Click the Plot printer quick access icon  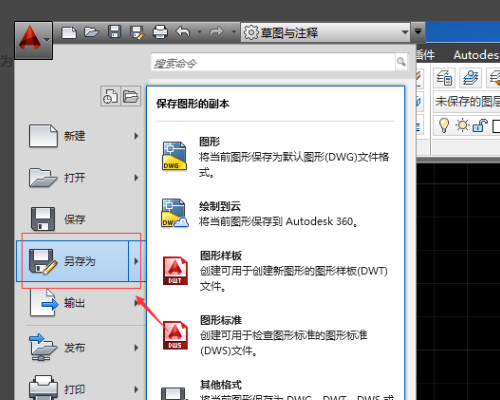[x=160, y=32]
